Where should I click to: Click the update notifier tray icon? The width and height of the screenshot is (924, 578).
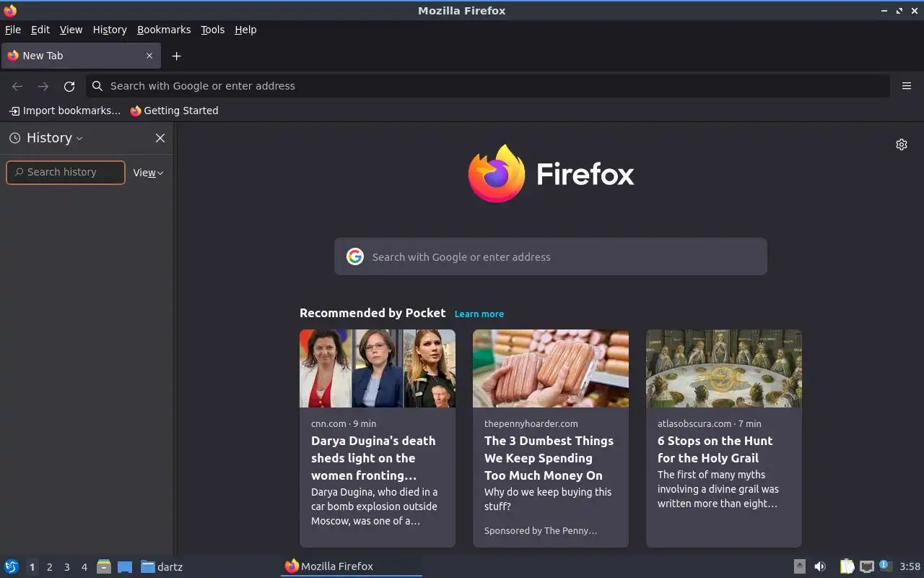pos(886,566)
